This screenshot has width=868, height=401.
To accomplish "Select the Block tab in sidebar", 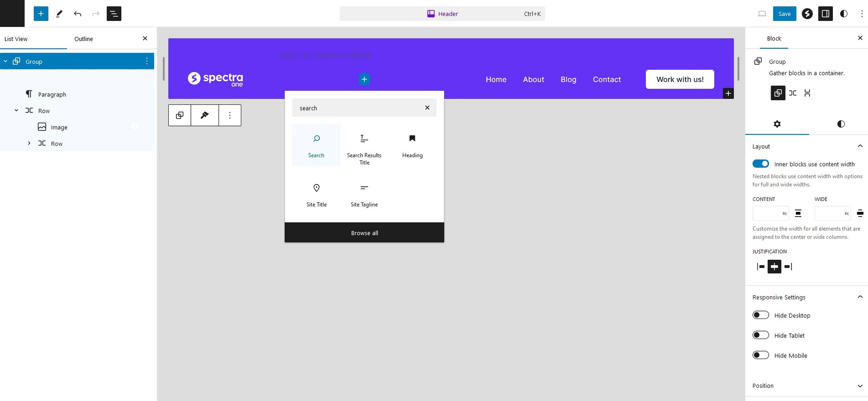I will (x=774, y=38).
